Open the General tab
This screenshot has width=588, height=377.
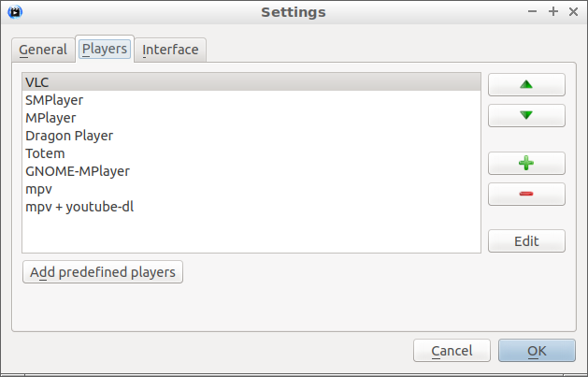pos(43,50)
